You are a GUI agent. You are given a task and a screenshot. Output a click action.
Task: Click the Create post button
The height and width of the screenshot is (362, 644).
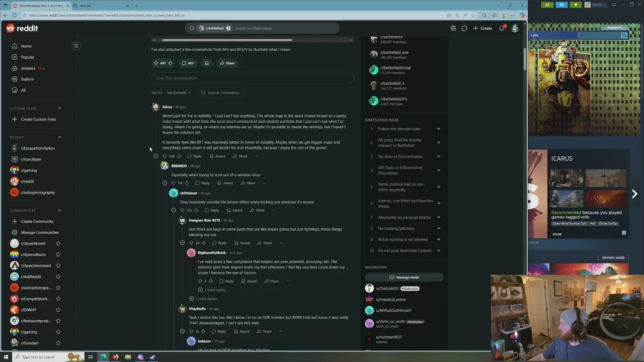482,28
